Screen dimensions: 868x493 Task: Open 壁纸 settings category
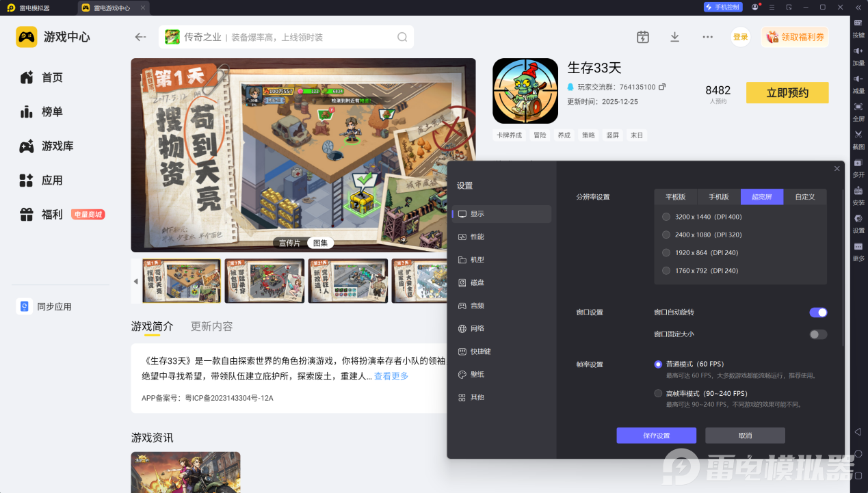tap(501, 374)
